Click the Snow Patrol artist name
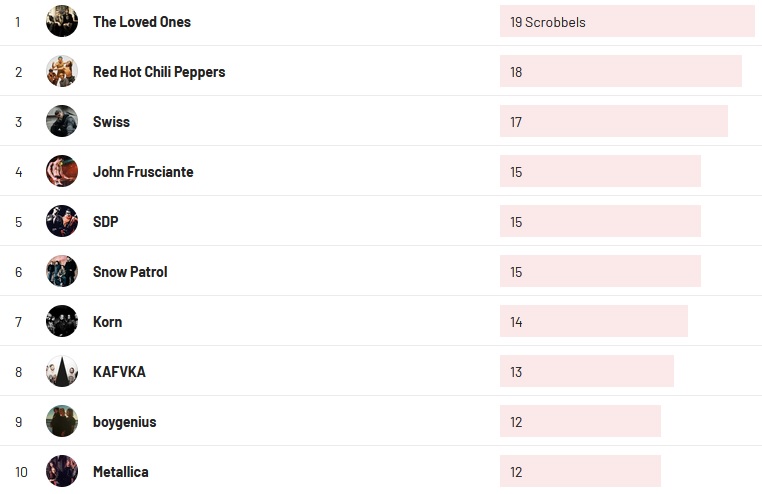Viewport: 762px width, 494px height. [130, 272]
